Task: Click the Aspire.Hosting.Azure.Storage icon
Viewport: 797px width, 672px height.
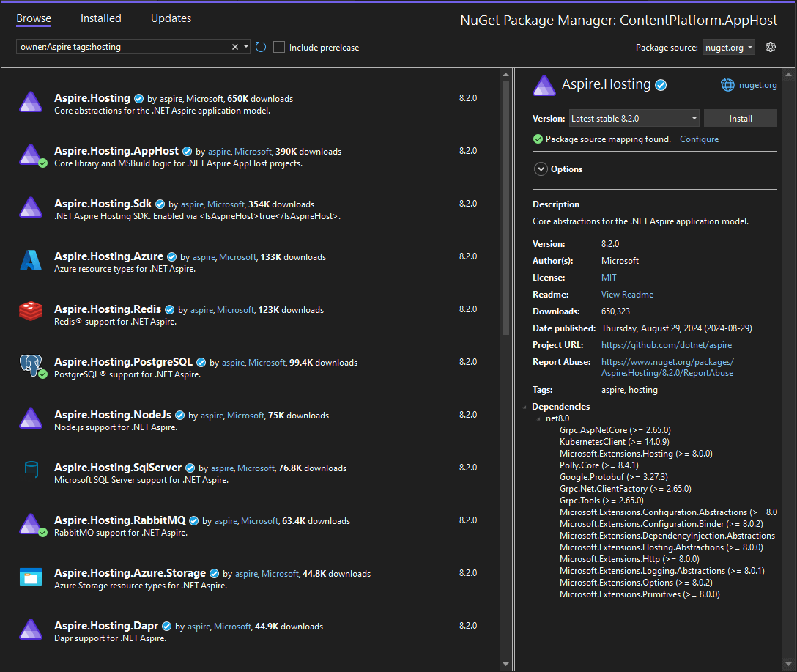Action: [30, 575]
